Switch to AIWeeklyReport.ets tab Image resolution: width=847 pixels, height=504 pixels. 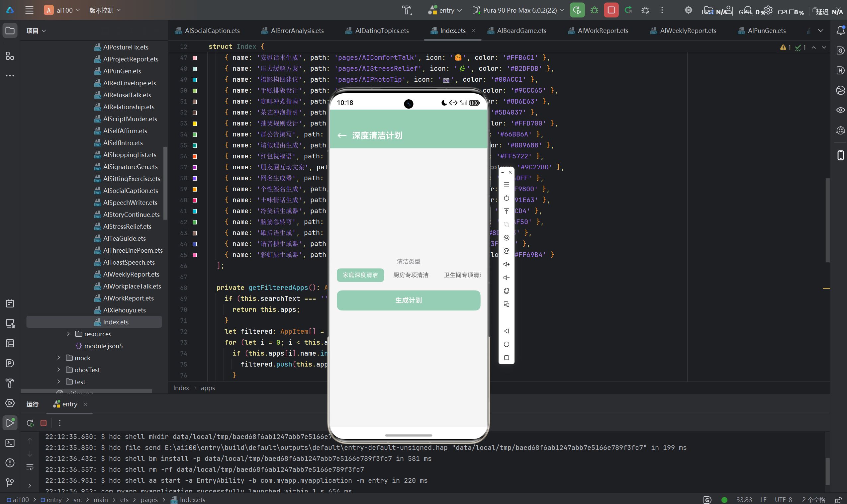click(684, 31)
